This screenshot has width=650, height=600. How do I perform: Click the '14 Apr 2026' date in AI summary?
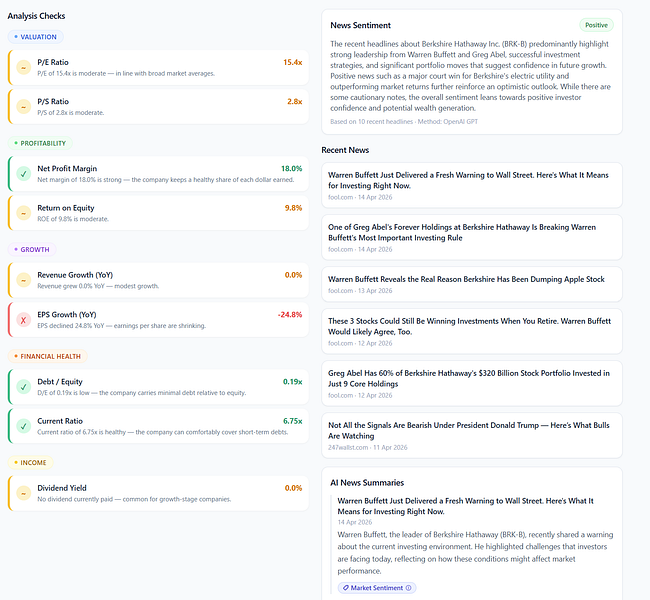click(355, 522)
